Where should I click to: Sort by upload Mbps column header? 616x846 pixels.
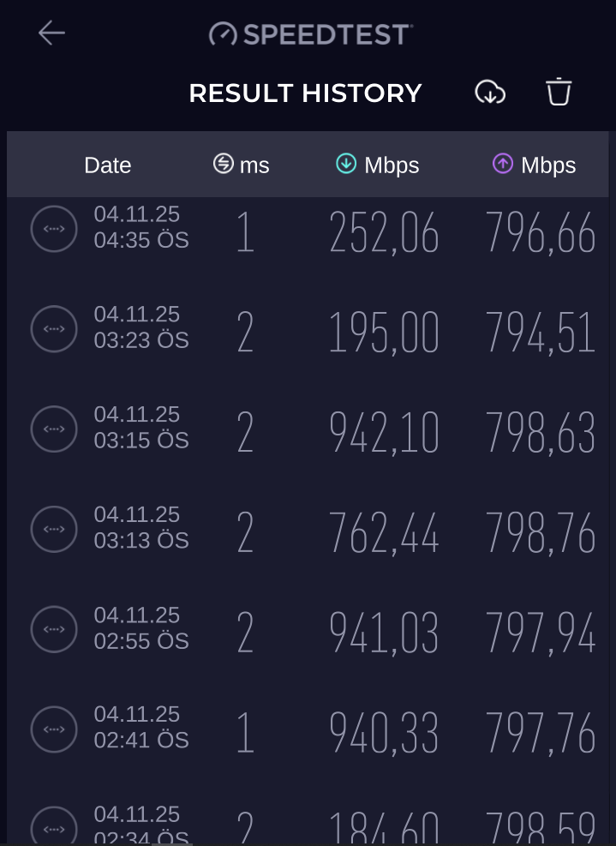coord(534,165)
